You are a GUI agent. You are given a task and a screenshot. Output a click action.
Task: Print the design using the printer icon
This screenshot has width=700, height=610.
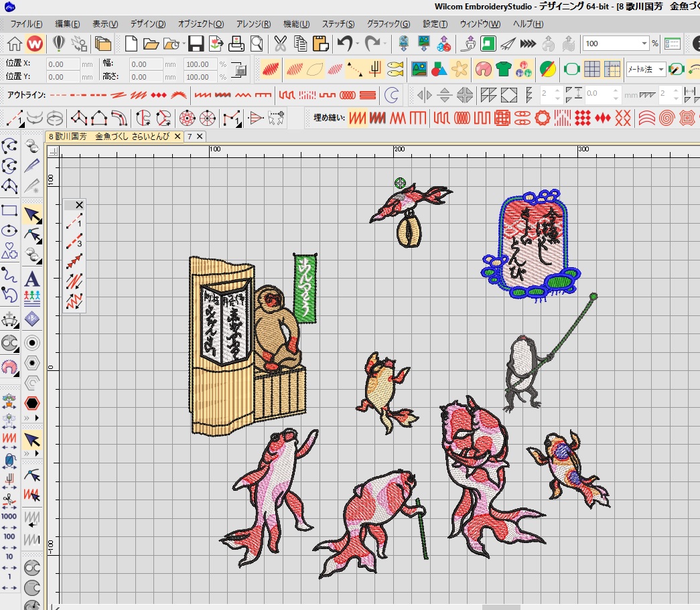click(x=236, y=44)
